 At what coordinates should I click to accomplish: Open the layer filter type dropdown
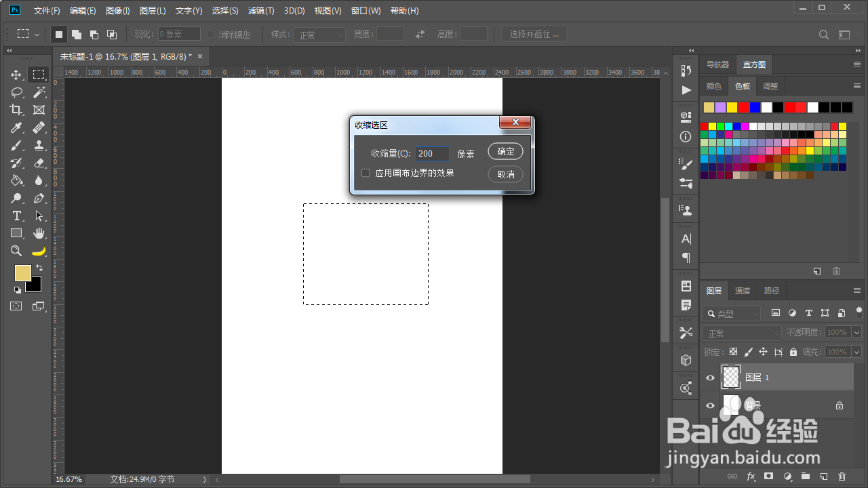732,313
